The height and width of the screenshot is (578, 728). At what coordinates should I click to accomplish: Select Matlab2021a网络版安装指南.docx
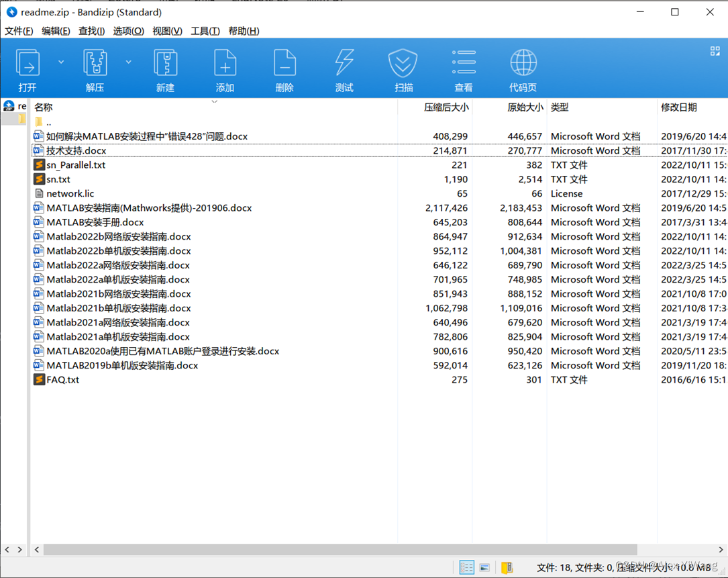pos(118,322)
